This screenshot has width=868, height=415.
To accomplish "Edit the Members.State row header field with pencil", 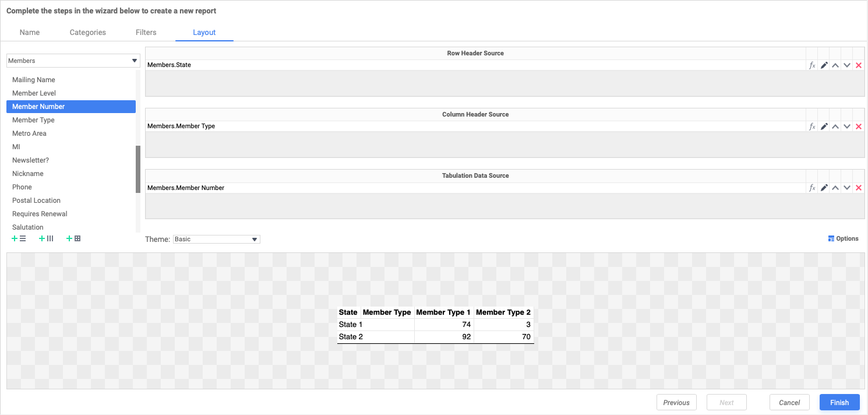I will [824, 65].
